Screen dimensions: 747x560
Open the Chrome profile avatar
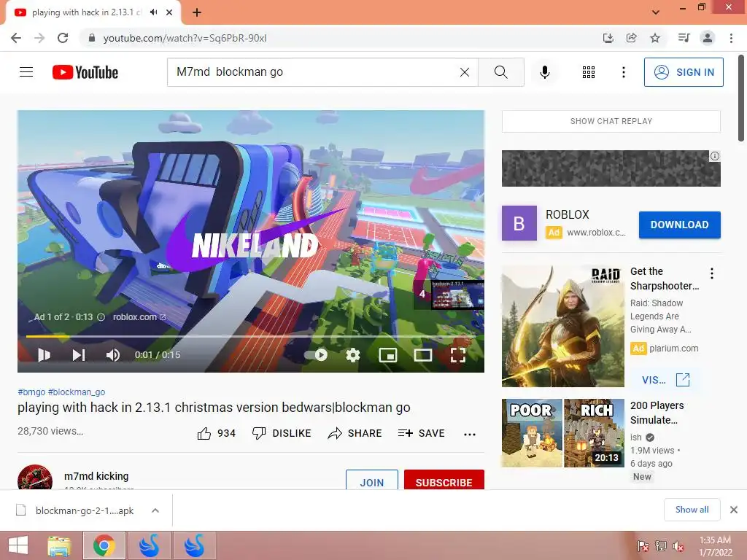point(708,38)
